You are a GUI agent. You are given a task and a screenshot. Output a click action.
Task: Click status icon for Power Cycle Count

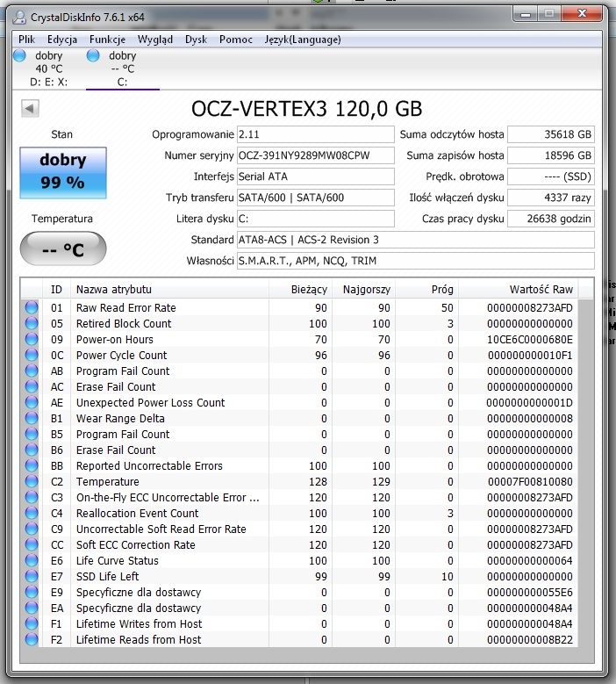[32, 355]
